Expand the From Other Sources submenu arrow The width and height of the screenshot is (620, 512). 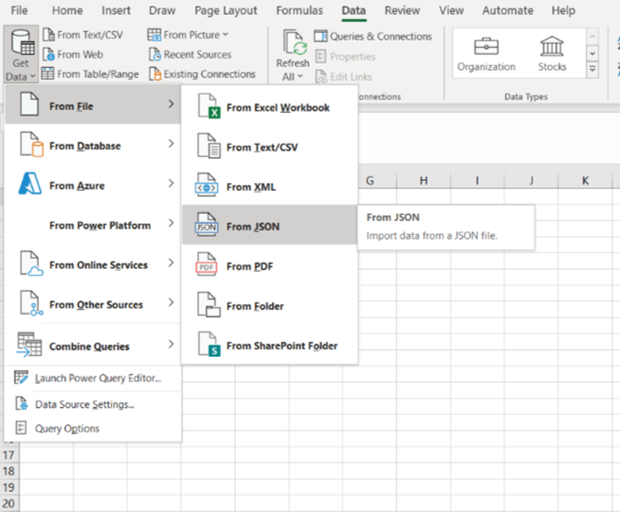171,302
